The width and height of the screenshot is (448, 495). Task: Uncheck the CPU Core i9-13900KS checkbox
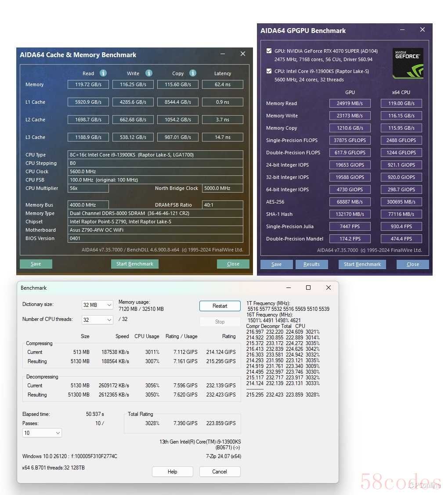click(269, 71)
